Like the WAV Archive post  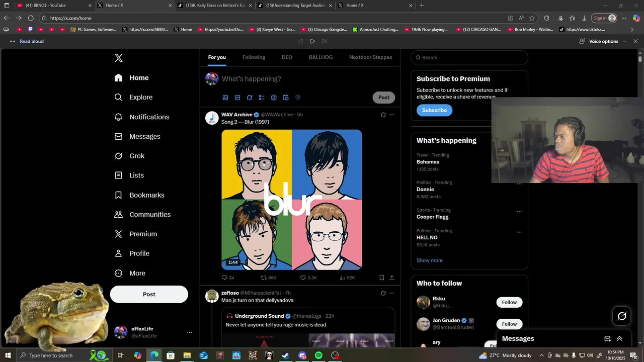(308, 278)
